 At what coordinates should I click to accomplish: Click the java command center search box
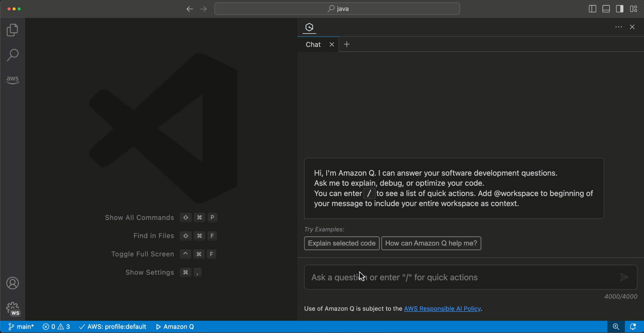click(337, 9)
